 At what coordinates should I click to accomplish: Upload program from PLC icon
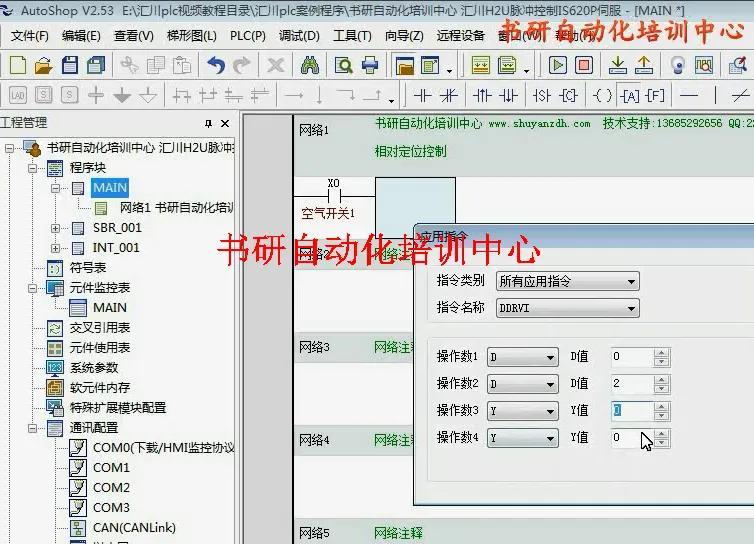643,65
